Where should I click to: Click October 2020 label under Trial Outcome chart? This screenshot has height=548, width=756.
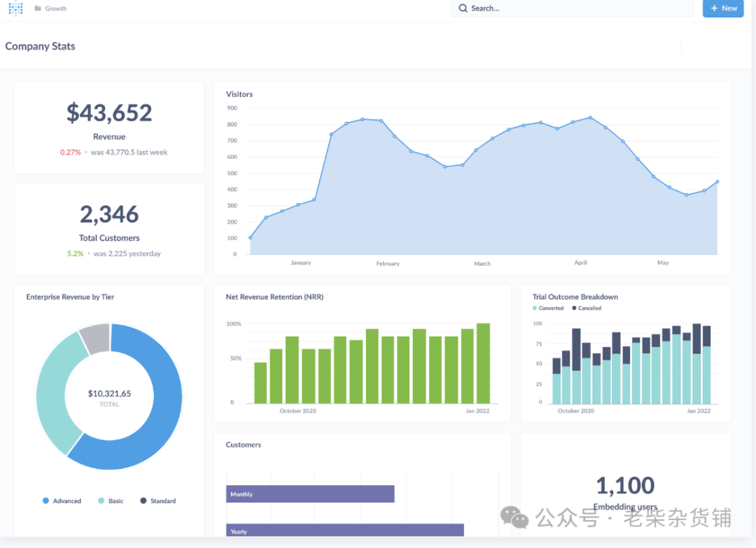[x=575, y=411]
